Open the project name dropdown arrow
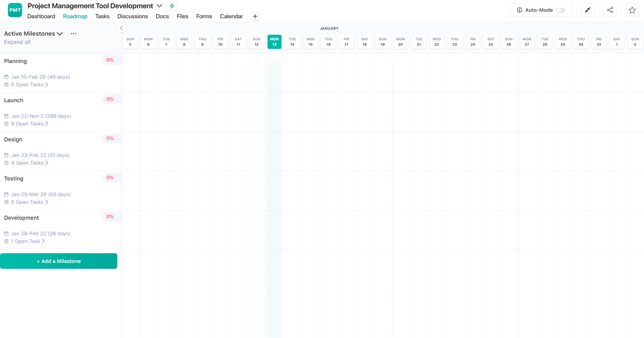This screenshot has height=338, width=644. click(x=159, y=6)
